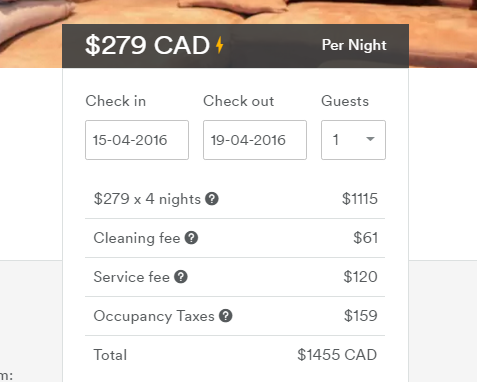The width and height of the screenshot is (477, 382).
Task: Click the $1115 nightly subtotal amount
Action: pyautogui.click(x=360, y=199)
